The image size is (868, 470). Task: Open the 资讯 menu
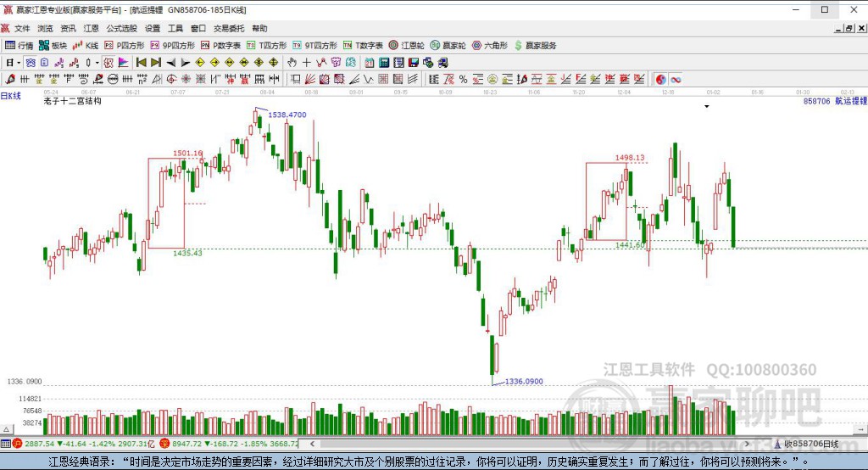tap(68, 28)
